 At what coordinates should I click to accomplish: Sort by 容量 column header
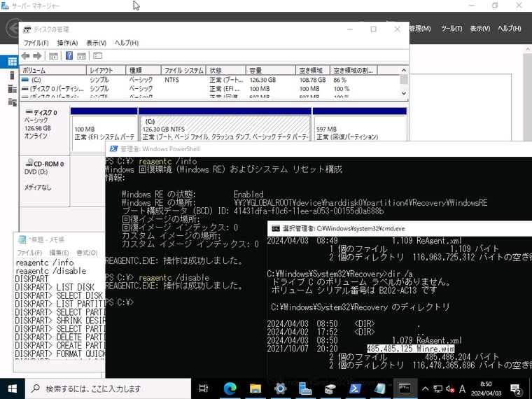[271, 70]
